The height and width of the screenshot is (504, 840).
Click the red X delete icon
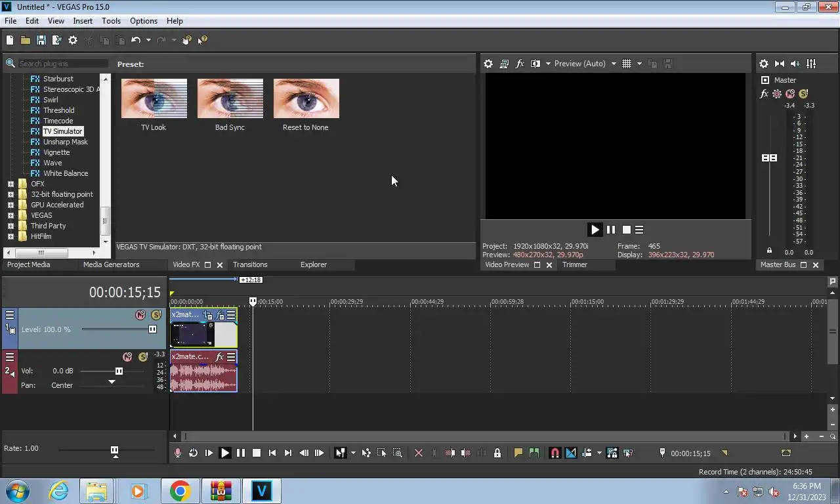[x=419, y=453]
